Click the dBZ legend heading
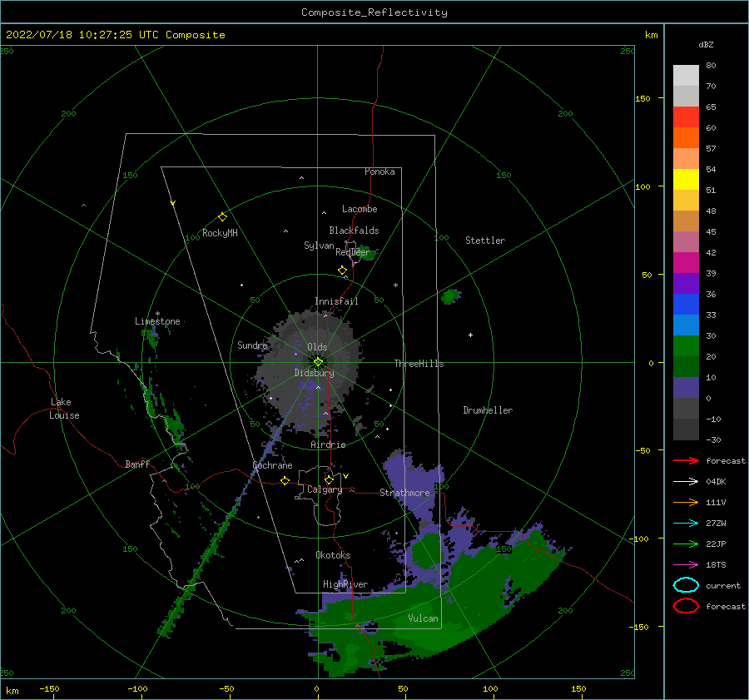 tap(706, 44)
